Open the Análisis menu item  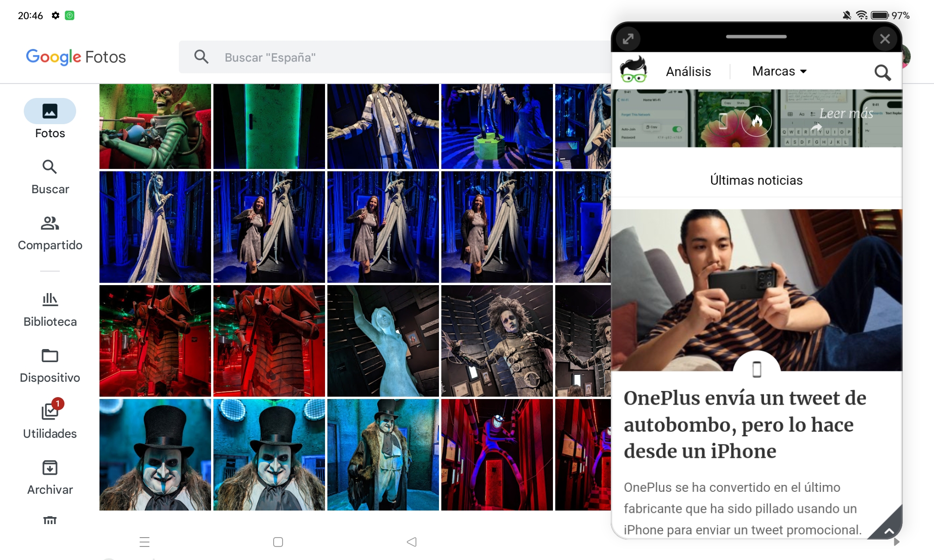(x=688, y=71)
